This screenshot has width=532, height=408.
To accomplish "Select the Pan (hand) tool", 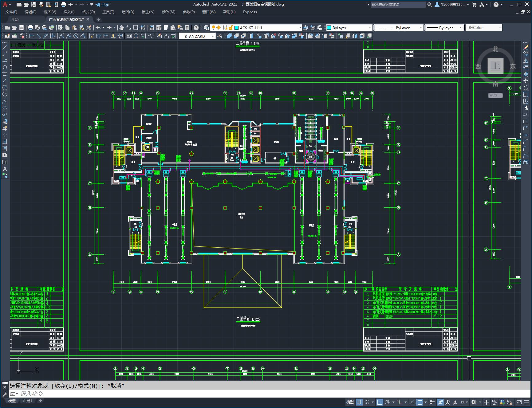I will [x=122, y=28].
